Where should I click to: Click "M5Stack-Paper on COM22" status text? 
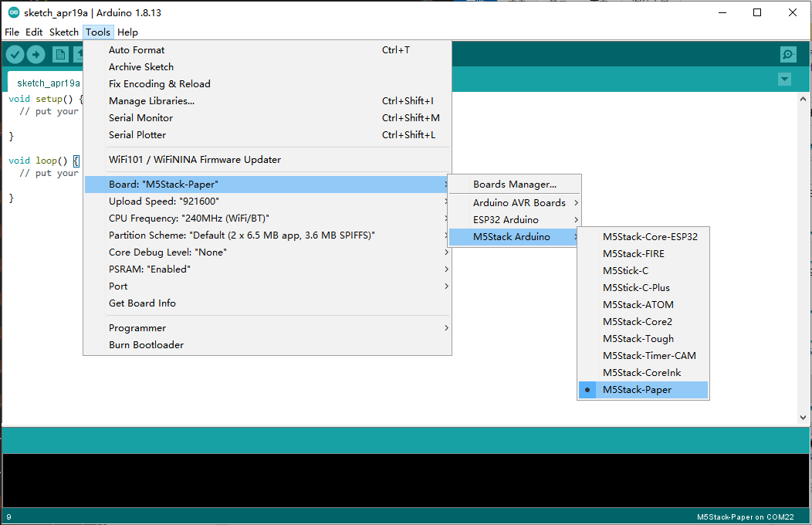(x=745, y=517)
